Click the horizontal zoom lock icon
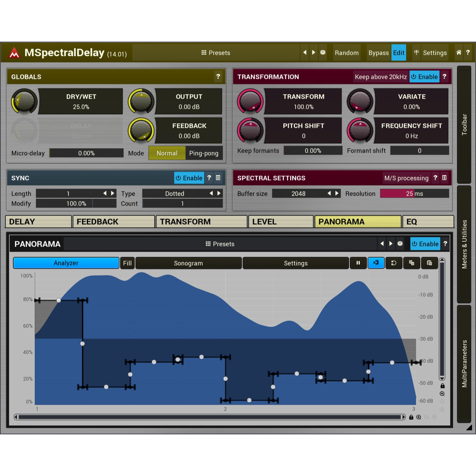 coord(411,417)
